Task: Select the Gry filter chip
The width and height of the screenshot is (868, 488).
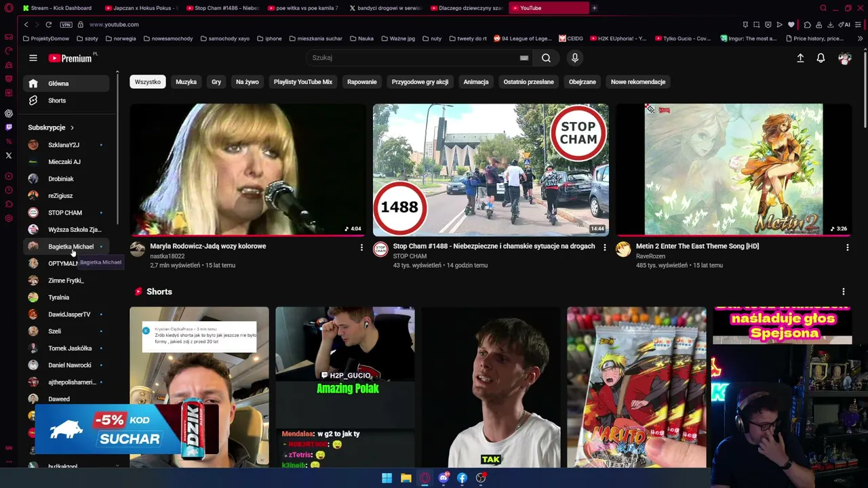Action: (x=216, y=82)
